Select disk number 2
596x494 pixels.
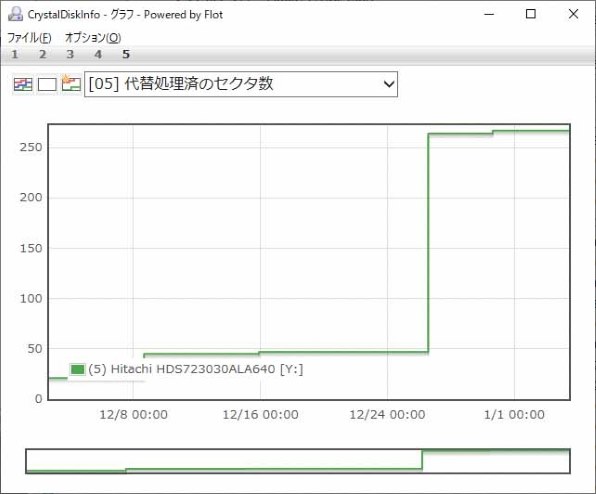point(43,54)
